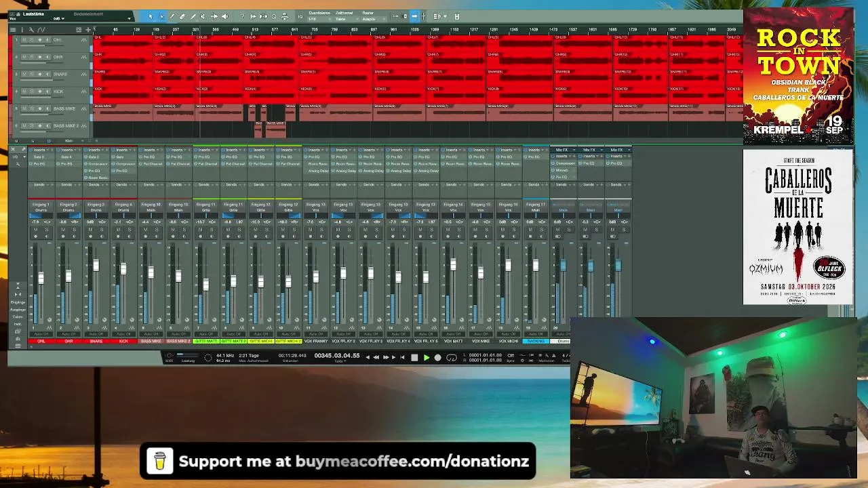Click record arm on OH R track
The height and width of the screenshot is (488, 868).
pyautogui.click(x=39, y=57)
